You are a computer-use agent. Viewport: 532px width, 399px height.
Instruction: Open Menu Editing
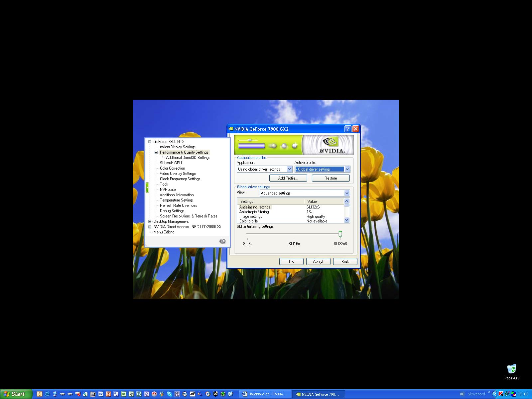pyautogui.click(x=164, y=232)
